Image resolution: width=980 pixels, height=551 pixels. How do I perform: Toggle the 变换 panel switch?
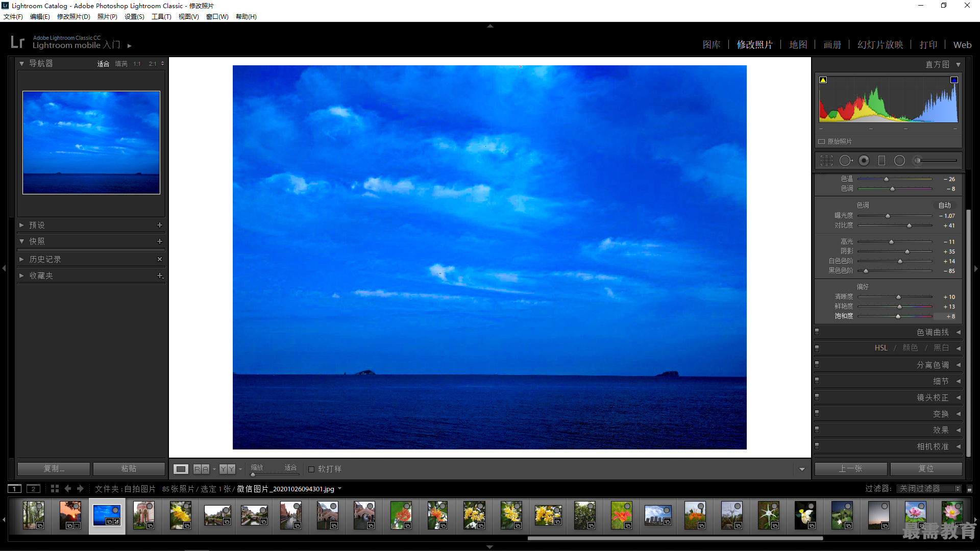click(817, 414)
